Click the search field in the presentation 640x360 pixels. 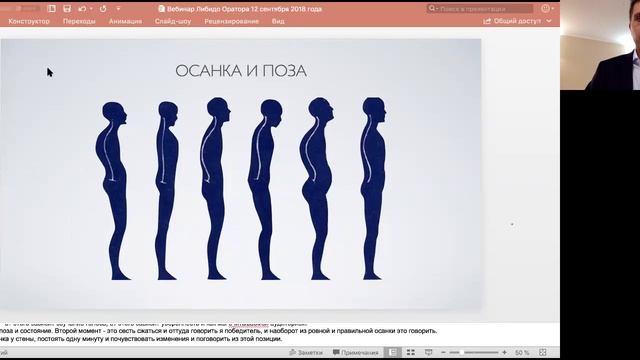(480, 9)
